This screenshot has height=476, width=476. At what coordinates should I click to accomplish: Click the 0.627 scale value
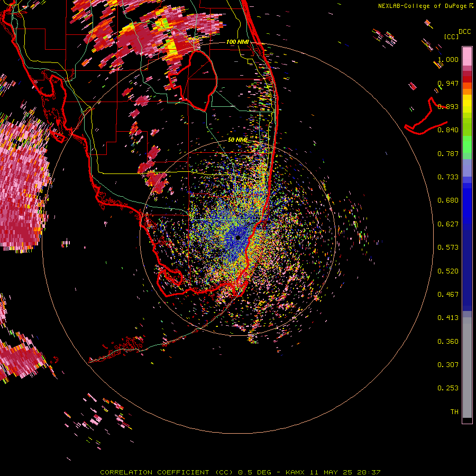tap(448, 224)
